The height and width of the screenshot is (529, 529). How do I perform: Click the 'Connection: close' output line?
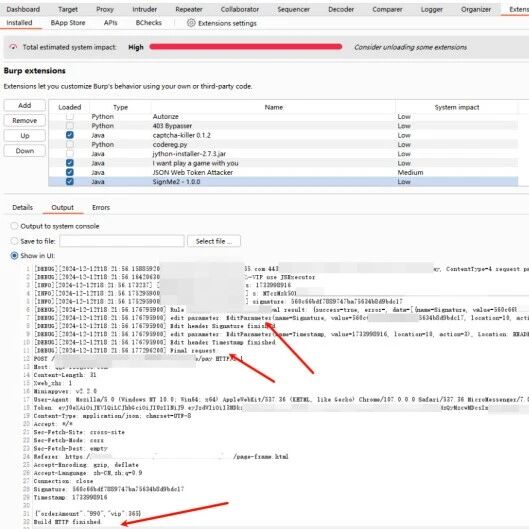tap(63, 481)
